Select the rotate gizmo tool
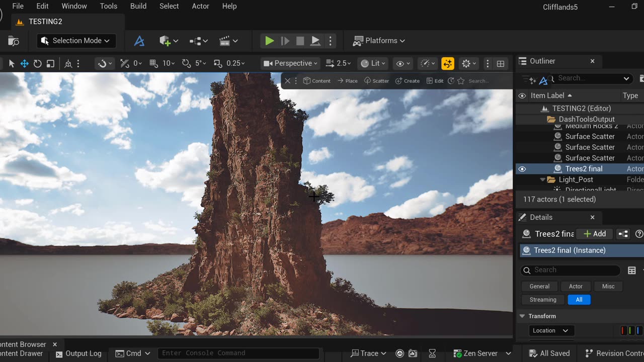 click(x=37, y=63)
